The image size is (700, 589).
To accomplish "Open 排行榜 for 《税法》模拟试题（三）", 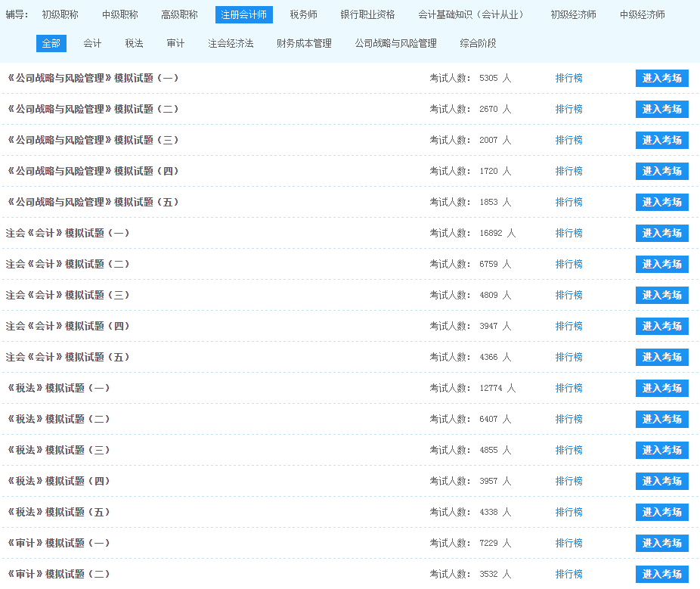I will tap(569, 450).
